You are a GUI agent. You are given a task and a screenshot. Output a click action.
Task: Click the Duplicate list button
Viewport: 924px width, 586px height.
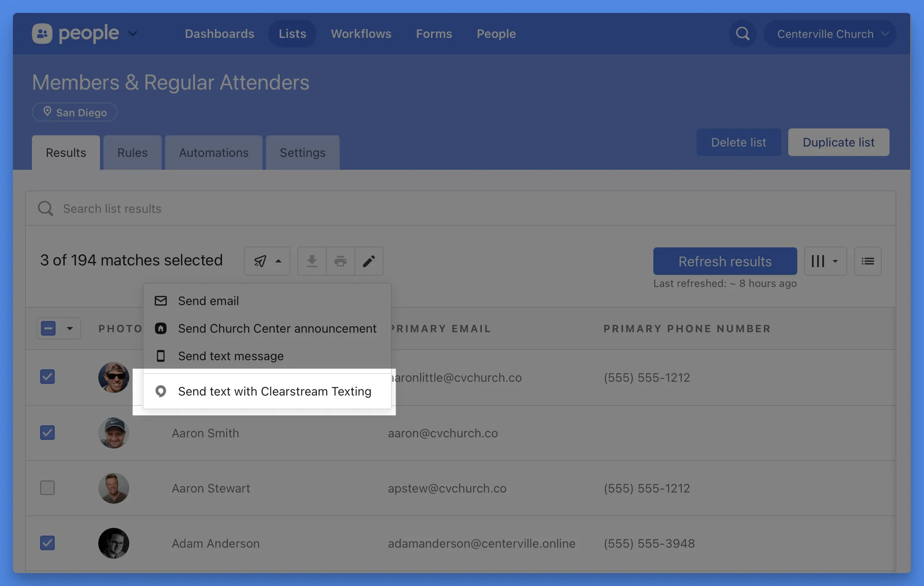838,142
